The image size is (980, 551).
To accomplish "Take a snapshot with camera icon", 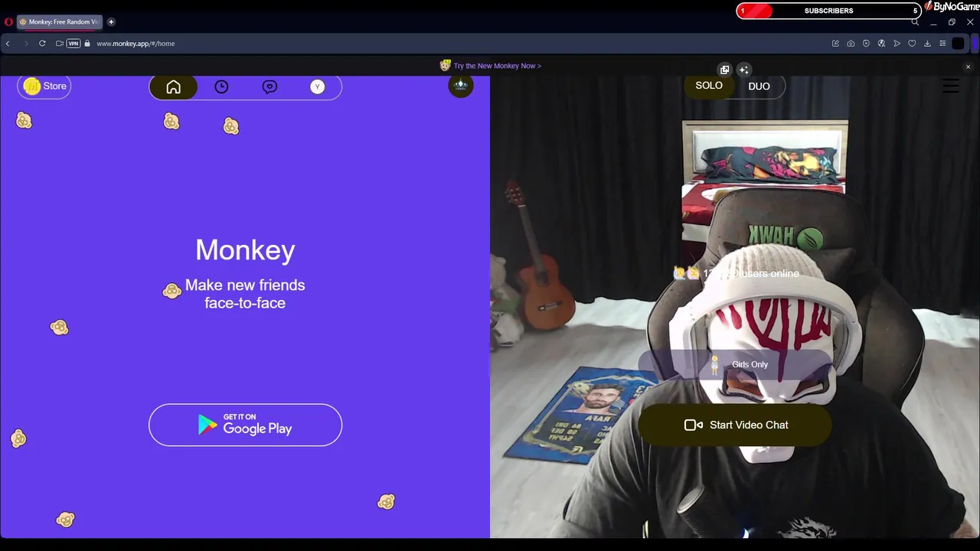I will [x=851, y=44].
